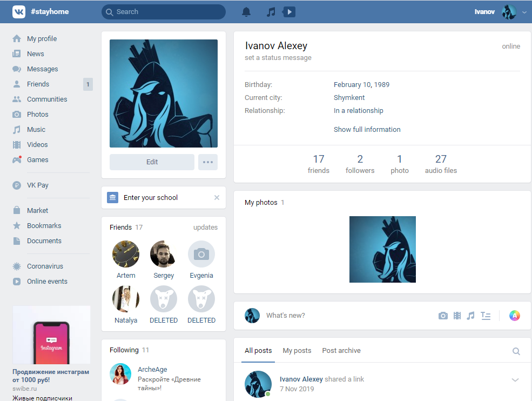Image resolution: width=532 pixels, height=401 pixels.
Task: Open friend Sergey's avatar
Action: [164, 254]
